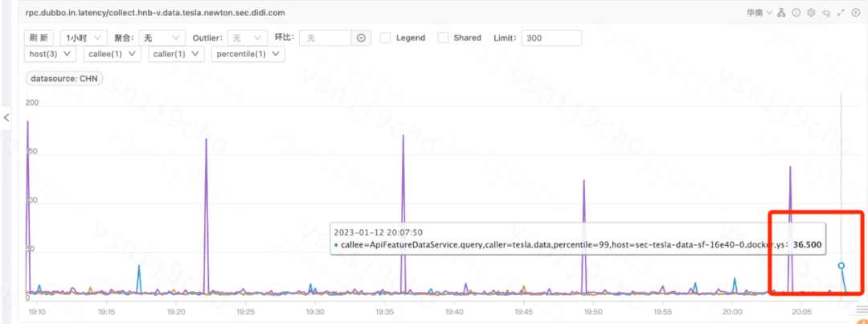Open the Outlier dropdown
868x324 pixels.
(x=248, y=38)
